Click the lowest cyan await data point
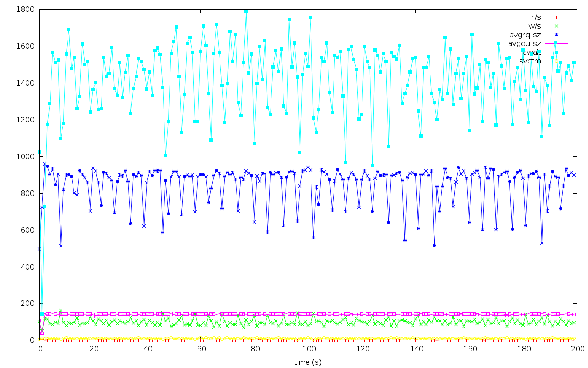This screenshot has height=368, width=588. click(x=42, y=314)
